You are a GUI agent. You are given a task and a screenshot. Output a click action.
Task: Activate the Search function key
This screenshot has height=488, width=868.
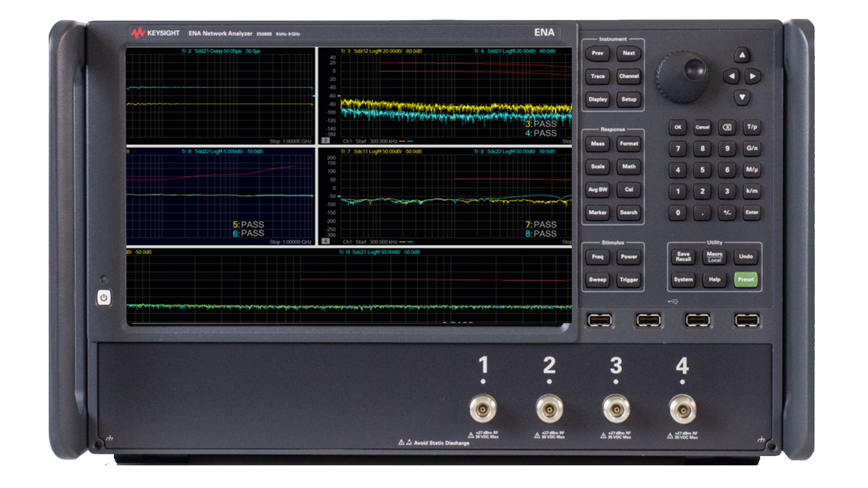point(629,213)
